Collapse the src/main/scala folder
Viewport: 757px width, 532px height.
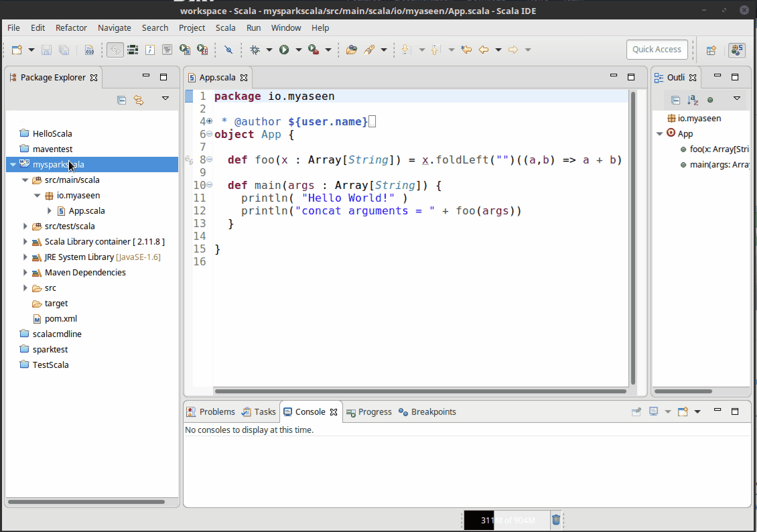(x=25, y=180)
